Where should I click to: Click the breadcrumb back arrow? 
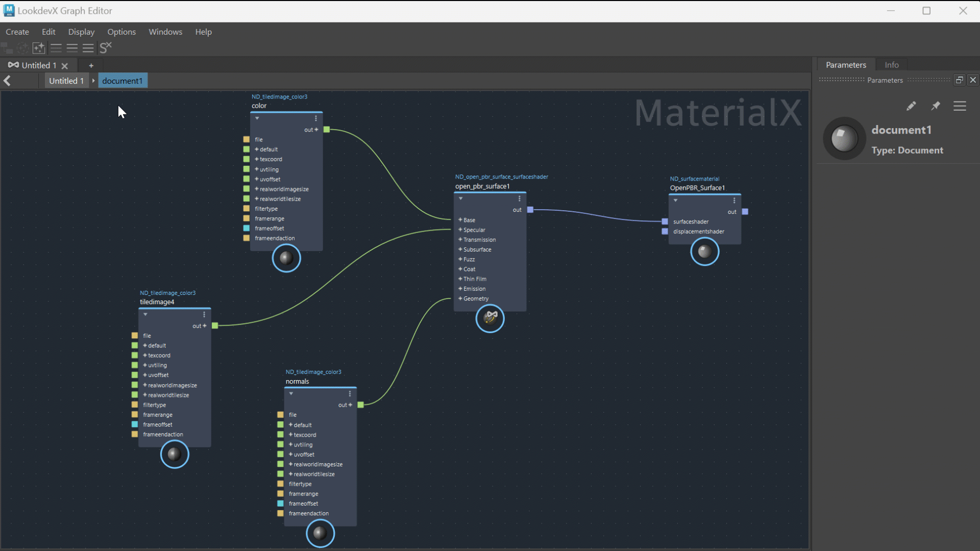[x=7, y=81]
